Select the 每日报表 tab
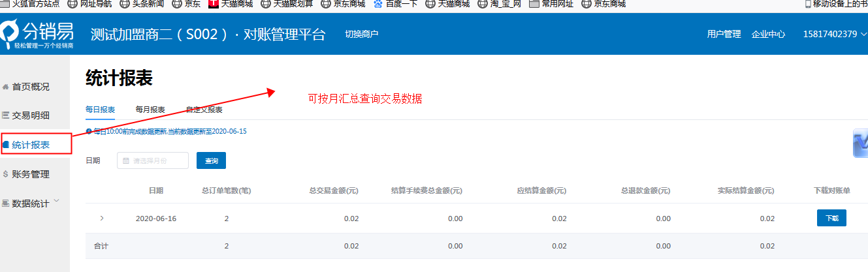This screenshot has width=868, height=272. (100, 110)
